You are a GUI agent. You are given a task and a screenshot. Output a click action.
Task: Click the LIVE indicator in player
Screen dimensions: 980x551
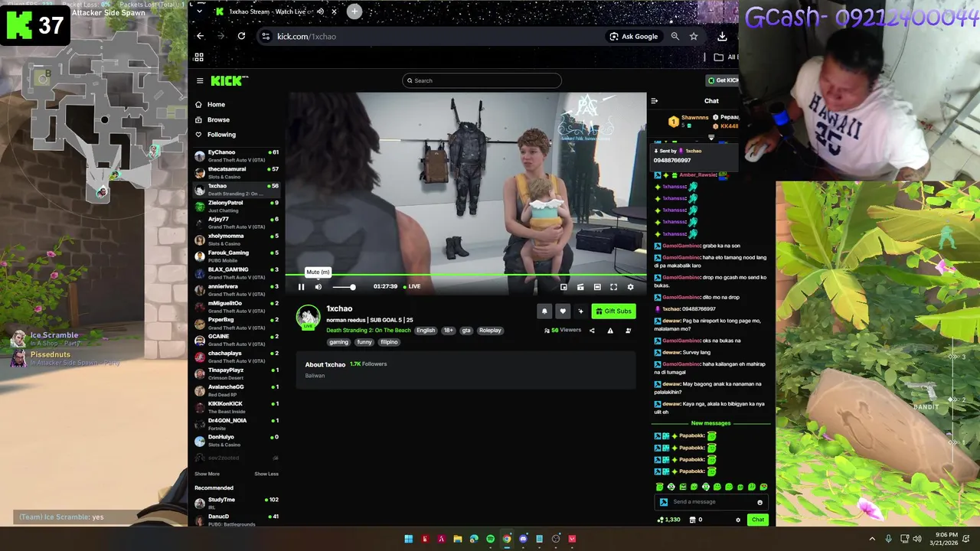point(412,286)
